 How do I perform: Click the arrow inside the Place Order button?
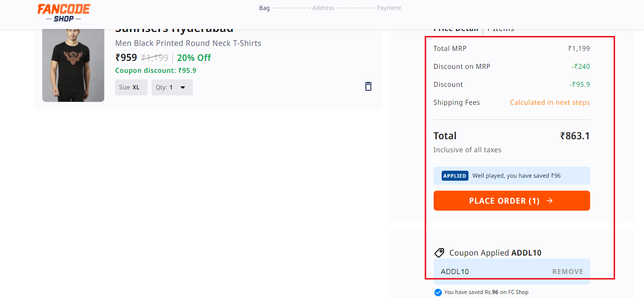(x=549, y=201)
